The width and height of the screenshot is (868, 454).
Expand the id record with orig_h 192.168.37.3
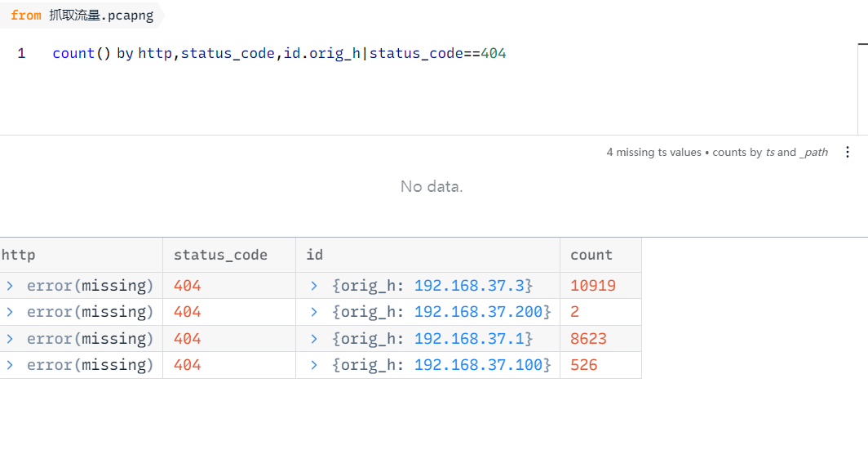point(316,286)
